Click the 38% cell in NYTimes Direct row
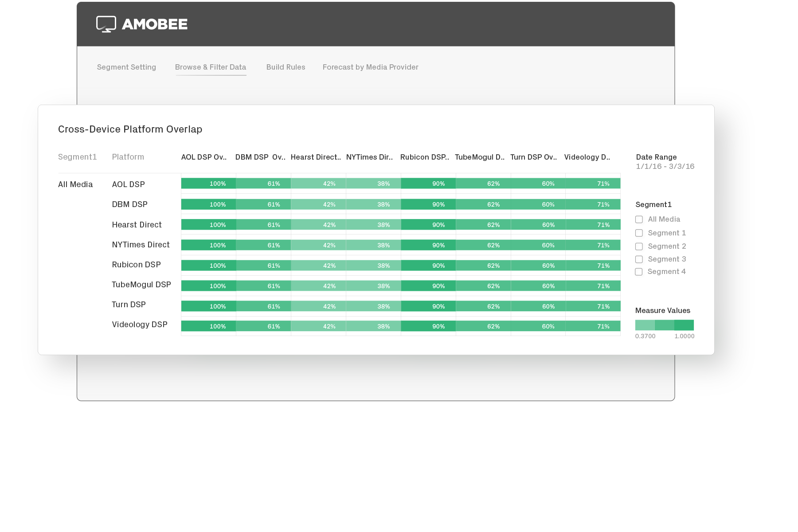This screenshot has width=798, height=532. pos(373,245)
